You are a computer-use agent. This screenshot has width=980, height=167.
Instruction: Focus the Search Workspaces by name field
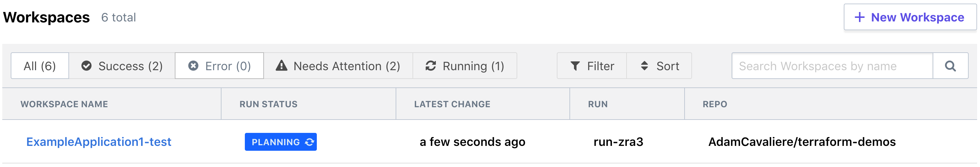(x=831, y=66)
